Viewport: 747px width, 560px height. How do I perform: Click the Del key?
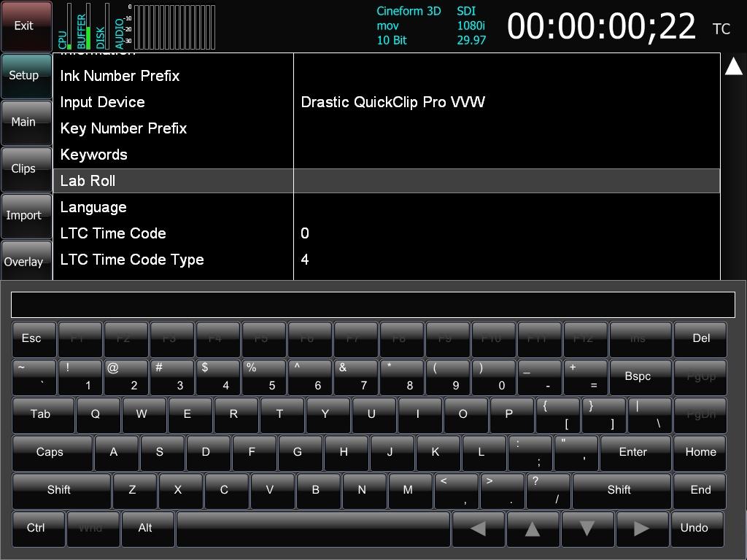click(700, 339)
